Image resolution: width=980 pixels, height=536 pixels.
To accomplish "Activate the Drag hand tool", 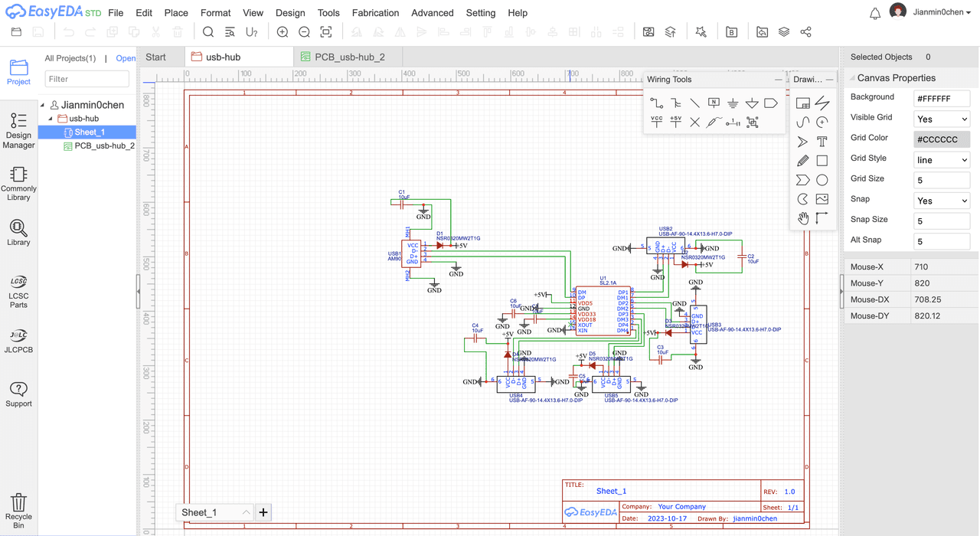I will click(802, 218).
